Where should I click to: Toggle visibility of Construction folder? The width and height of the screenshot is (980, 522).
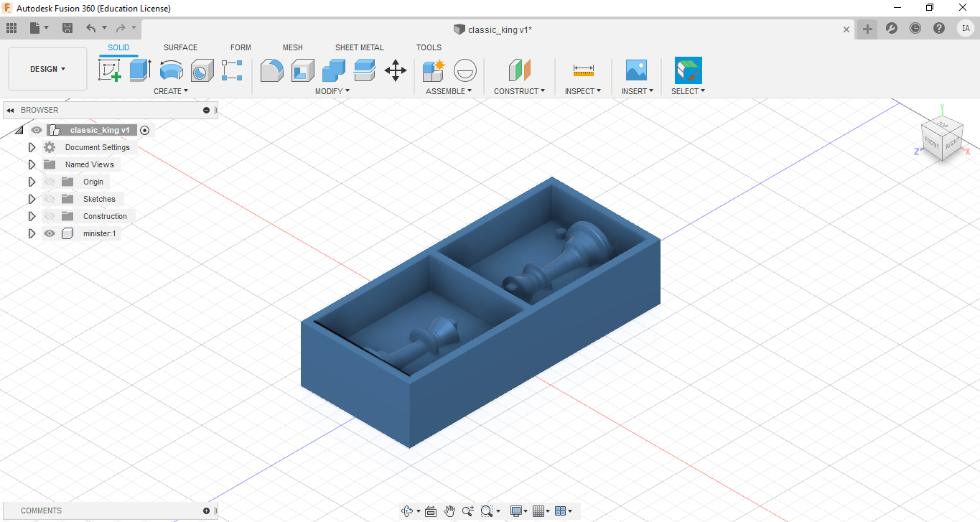[50, 216]
